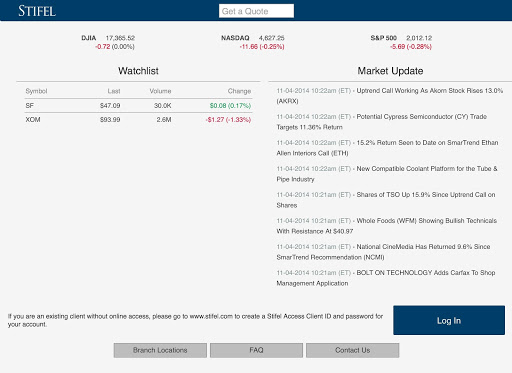Open the FAQ button
This screenshot has width=512, height=373.
click(256, 350)
